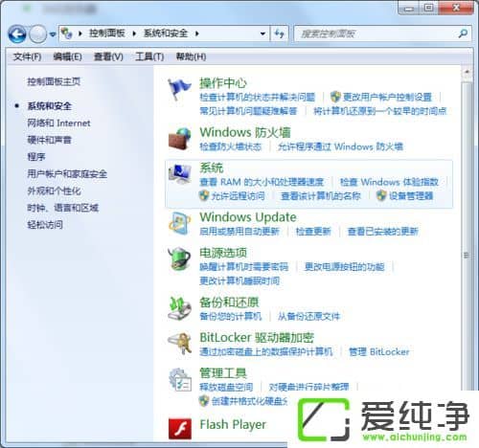Open the System computer icon
This screenshot has width=479, height=448.
pyautogui.click(x=180, y=174)
